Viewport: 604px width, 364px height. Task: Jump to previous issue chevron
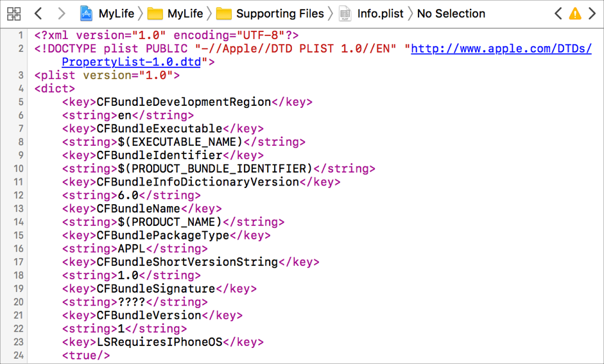(558, 13)
